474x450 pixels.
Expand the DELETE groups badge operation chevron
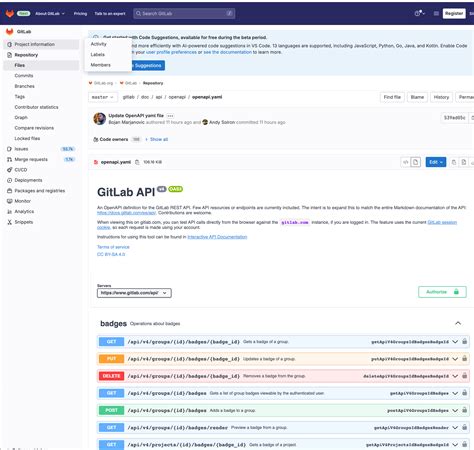click(455, 376)
